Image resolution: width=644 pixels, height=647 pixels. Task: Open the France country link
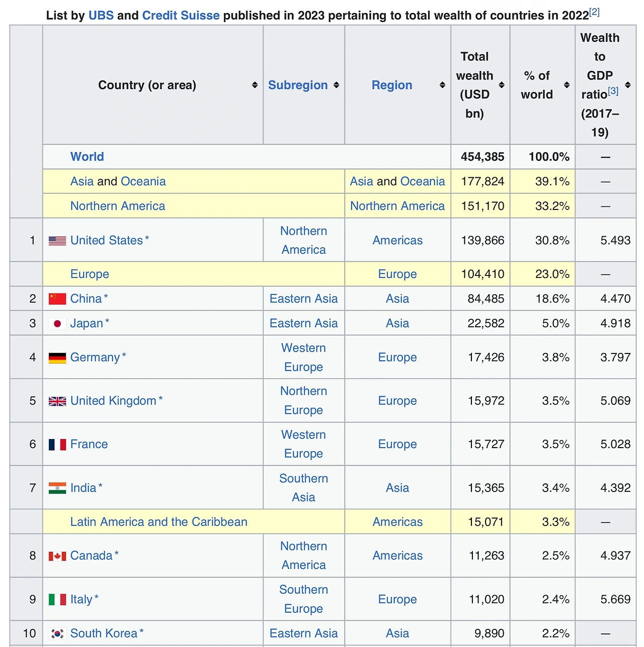point(89,444)
